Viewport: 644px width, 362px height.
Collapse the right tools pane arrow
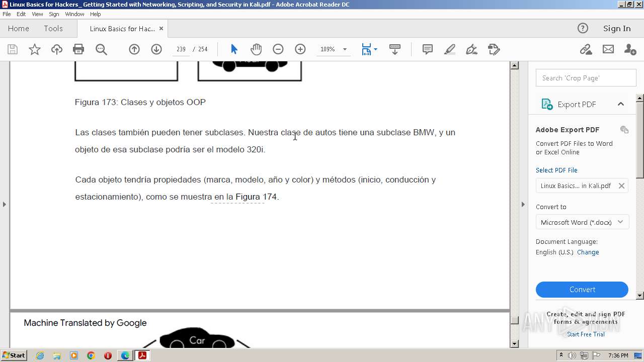click(x=523, y=204)
